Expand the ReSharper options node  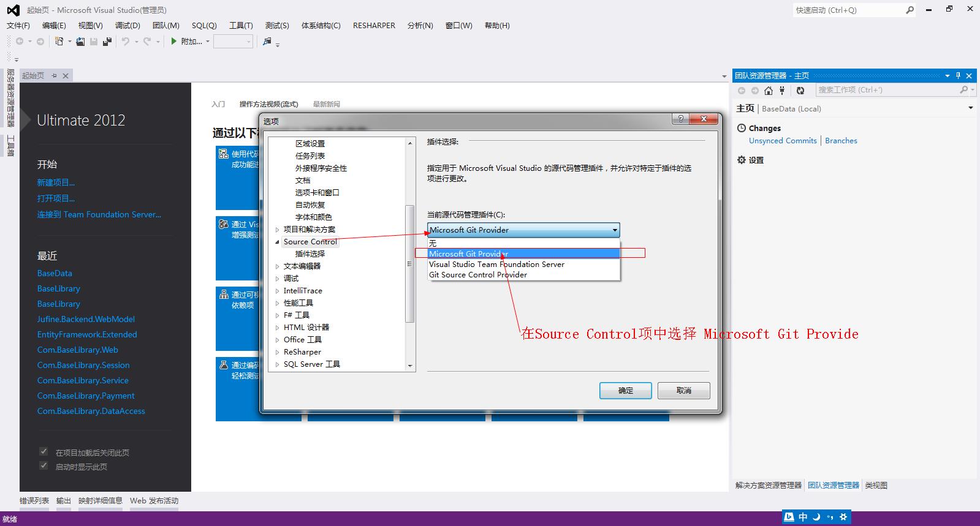(277, 352)
